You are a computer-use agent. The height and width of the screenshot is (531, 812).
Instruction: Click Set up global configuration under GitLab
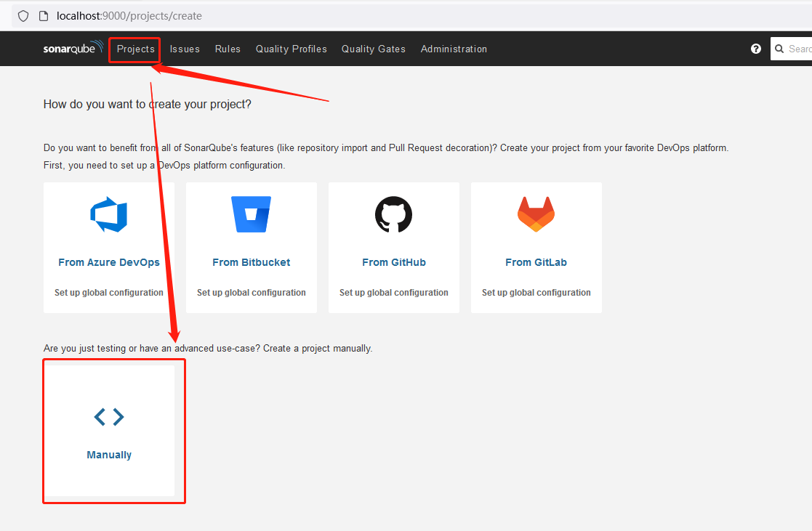pyautogui.click(x=536, y=293)
